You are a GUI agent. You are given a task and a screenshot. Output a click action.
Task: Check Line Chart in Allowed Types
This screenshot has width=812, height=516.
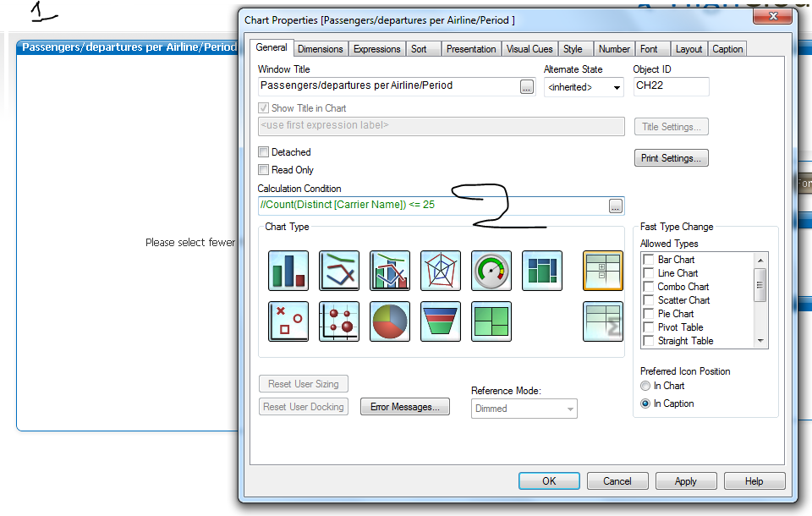[648, 272]
